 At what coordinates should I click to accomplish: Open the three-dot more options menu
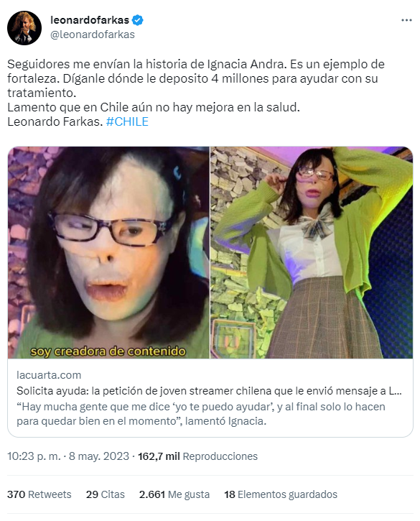coord(406,20)
